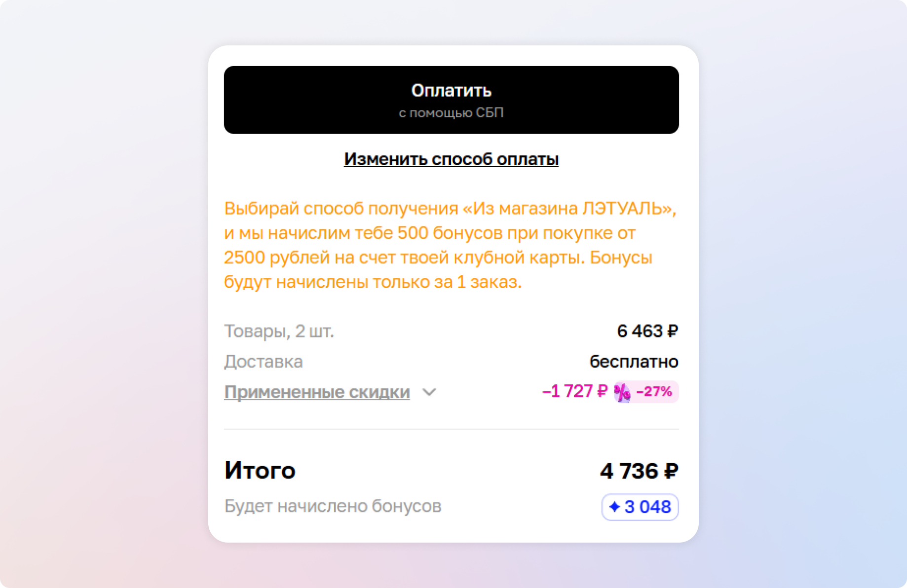Click the 3 048 bonus count
The image size is (907, 588).
click(x=647, y=507)
